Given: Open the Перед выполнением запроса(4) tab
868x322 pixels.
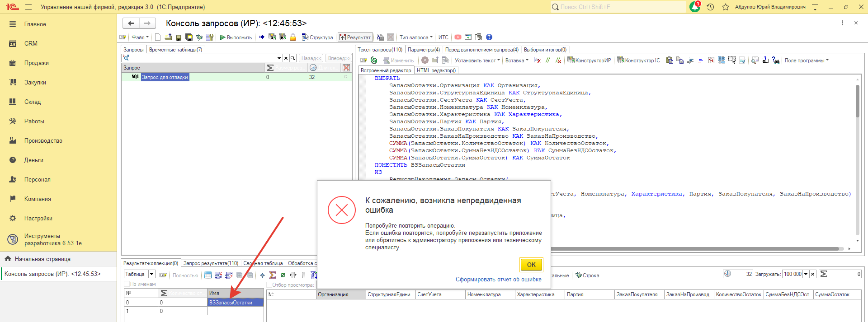Looking at the screenshot, I should point(482,50).
